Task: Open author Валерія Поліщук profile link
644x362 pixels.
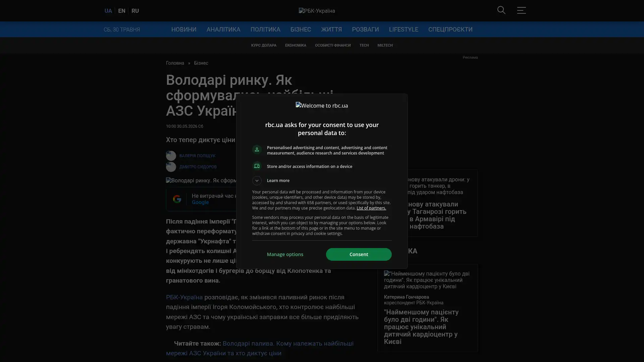Action: [197, 156]
